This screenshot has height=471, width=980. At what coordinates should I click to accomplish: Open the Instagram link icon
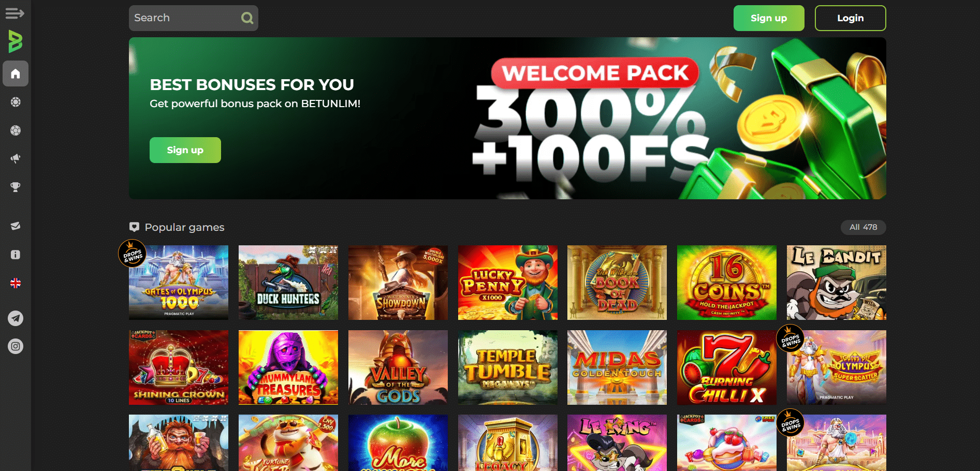(16, 346)
